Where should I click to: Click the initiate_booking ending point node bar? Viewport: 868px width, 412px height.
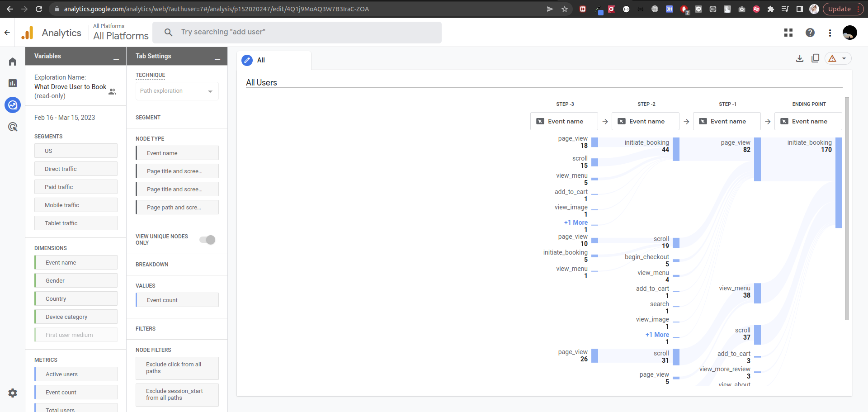click(839, 182)
